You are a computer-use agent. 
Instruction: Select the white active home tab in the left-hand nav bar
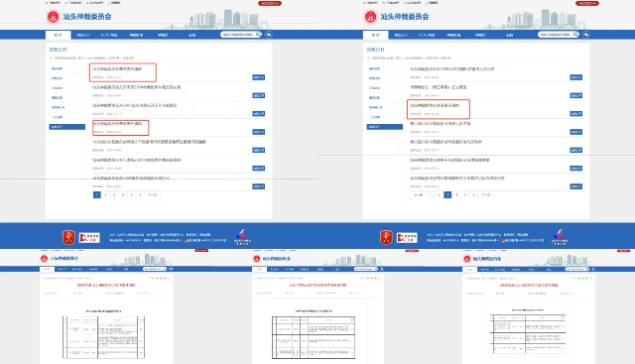click(x=58, y=35)
